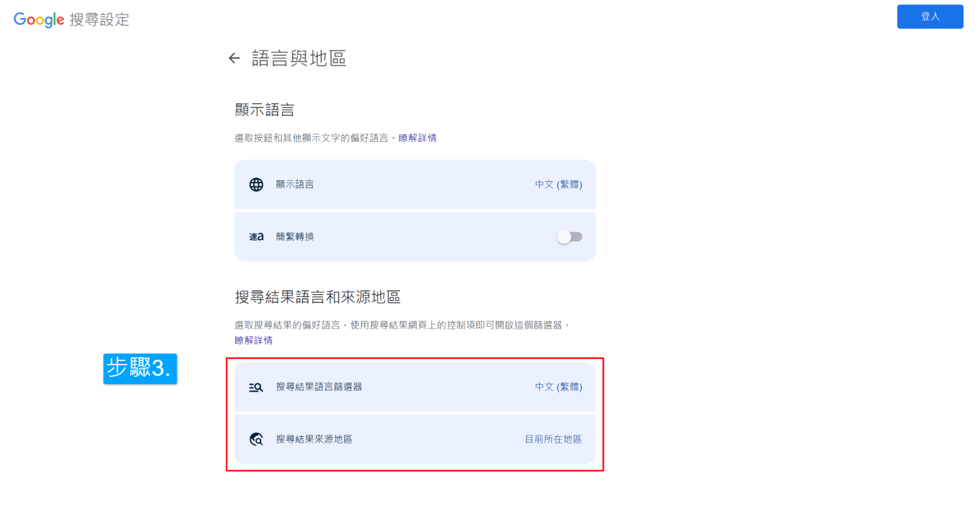Click the 搜尋設定 header text
This screenshot has height=519, width=980.
coord(100,20)
